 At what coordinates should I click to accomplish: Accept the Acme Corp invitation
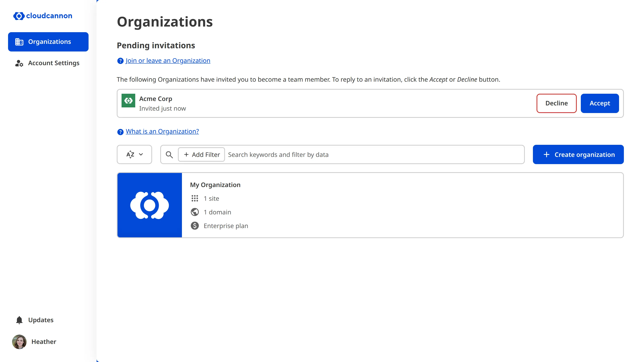(x=600, y=103)
